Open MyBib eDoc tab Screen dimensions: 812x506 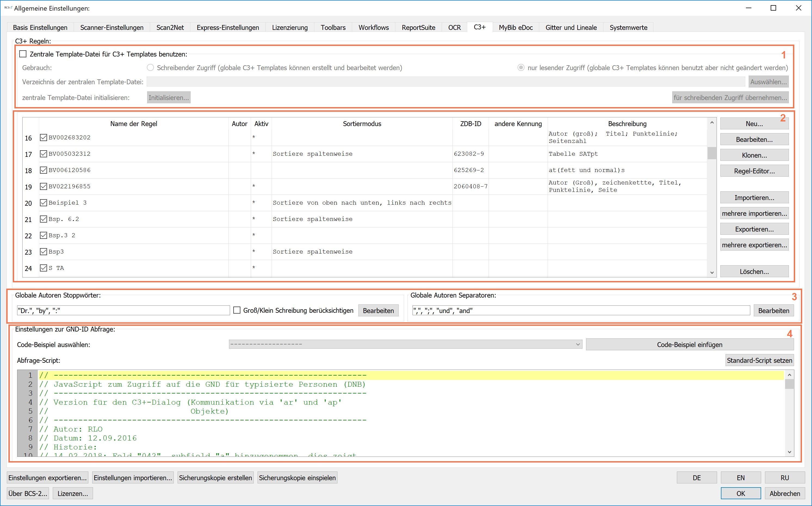pyautogui.click(x=516, y=27)
